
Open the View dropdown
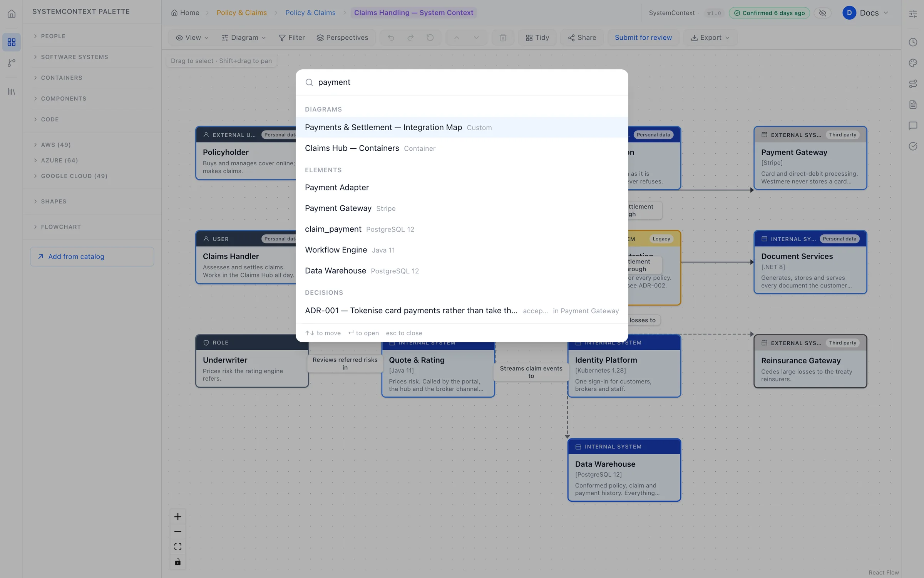coord(192,37)
